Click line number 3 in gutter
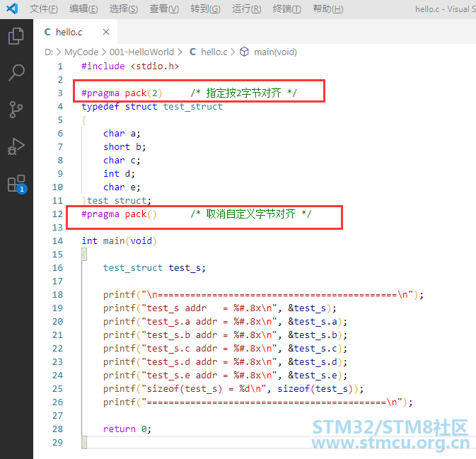Image resolution: width=476 pixels, height=459 pixels. (x=60, y=93)
